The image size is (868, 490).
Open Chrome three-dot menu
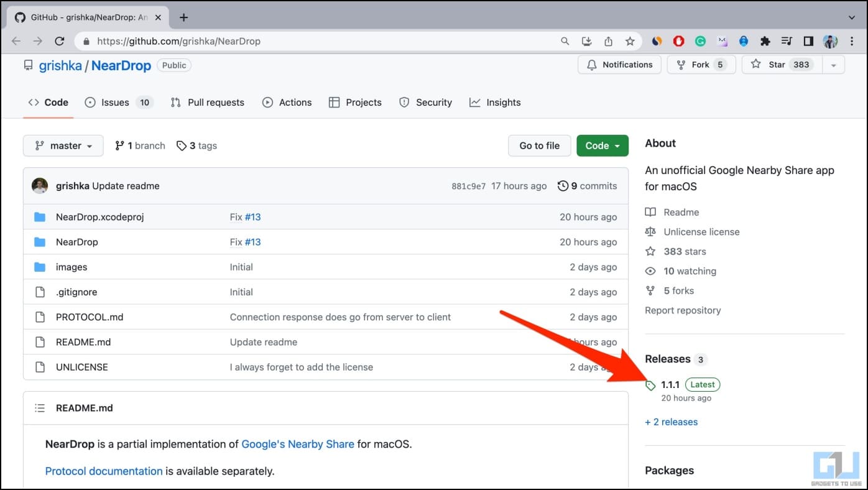click(x=852, y=41)
